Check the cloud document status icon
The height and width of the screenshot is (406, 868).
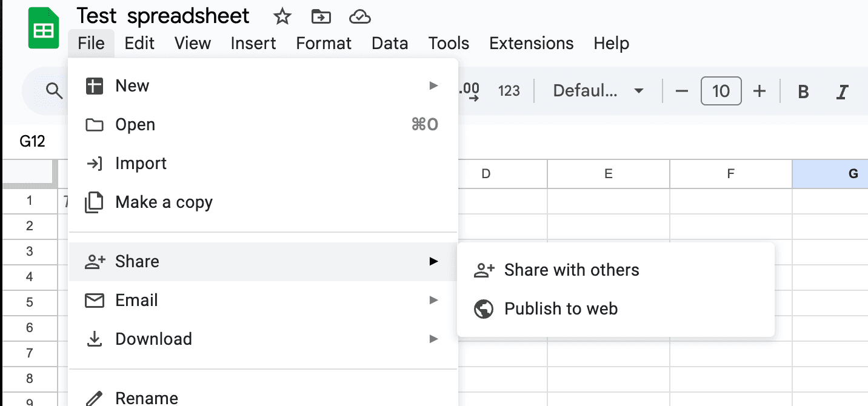[360, 17]
